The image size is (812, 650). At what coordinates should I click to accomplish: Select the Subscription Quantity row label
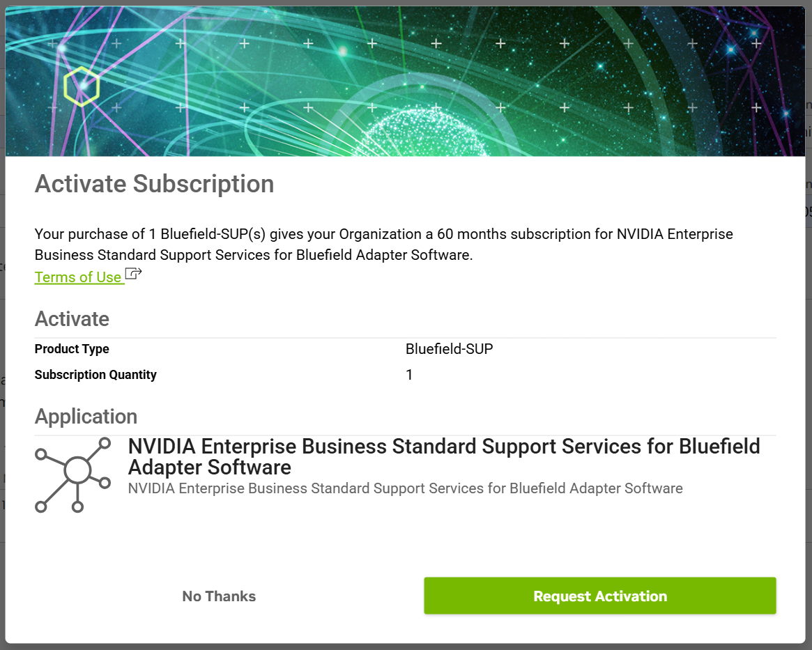[x=95, y=375]
